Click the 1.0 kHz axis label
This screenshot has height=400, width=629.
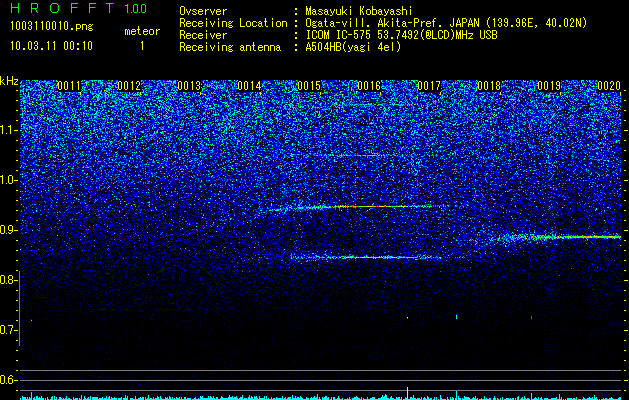coord(8,180)
